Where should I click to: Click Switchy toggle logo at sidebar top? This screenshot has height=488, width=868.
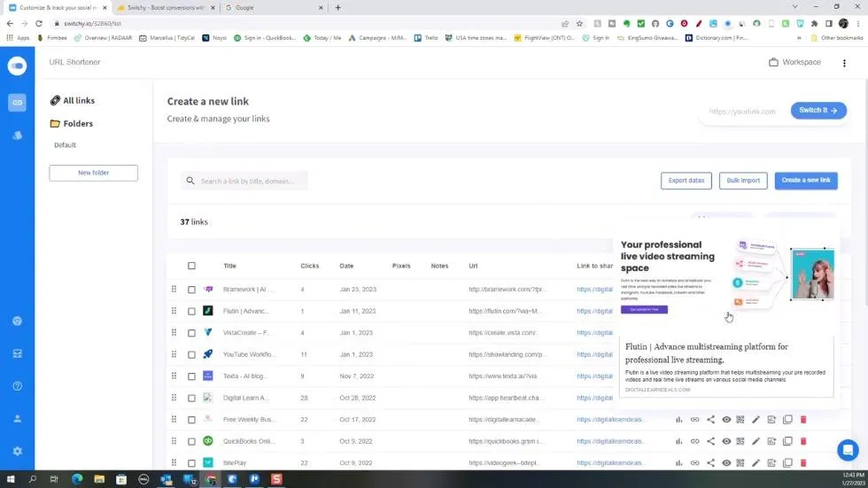[17, 66]
